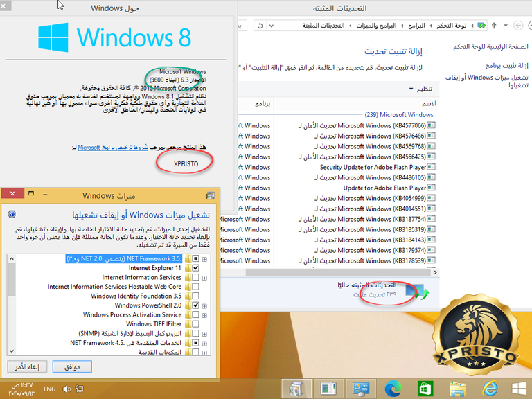Enable Windows TIFF IFilter checkbox

[x=195, y=324]
